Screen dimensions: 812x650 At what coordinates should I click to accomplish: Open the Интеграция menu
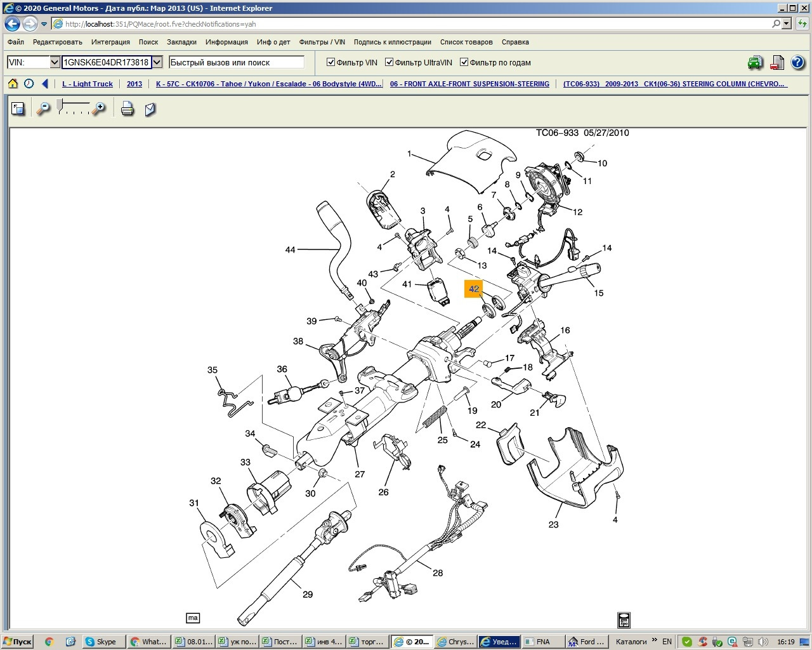pos(110,42)
